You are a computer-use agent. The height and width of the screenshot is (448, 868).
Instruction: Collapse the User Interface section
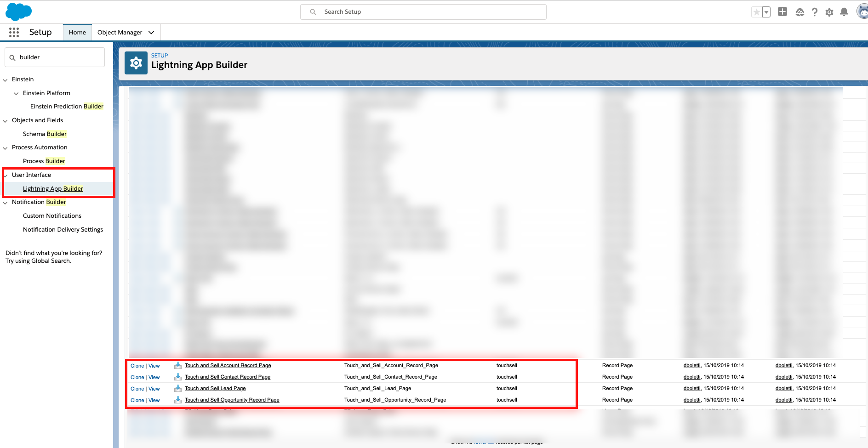[x=6, y=176]
